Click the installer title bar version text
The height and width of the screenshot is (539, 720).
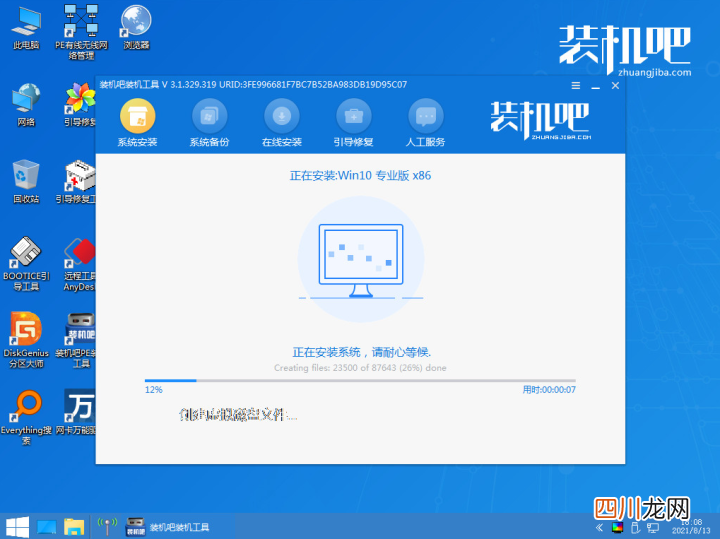tap(253, 84)
